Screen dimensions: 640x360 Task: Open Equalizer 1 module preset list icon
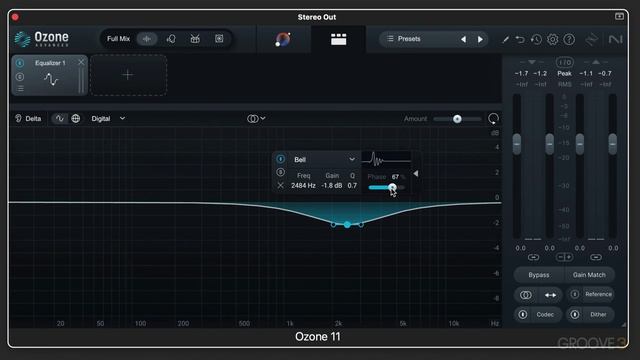20,89
